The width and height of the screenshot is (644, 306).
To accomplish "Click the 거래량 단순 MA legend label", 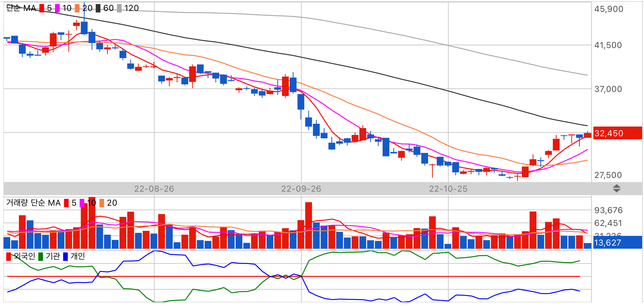I will pos(33,203).
